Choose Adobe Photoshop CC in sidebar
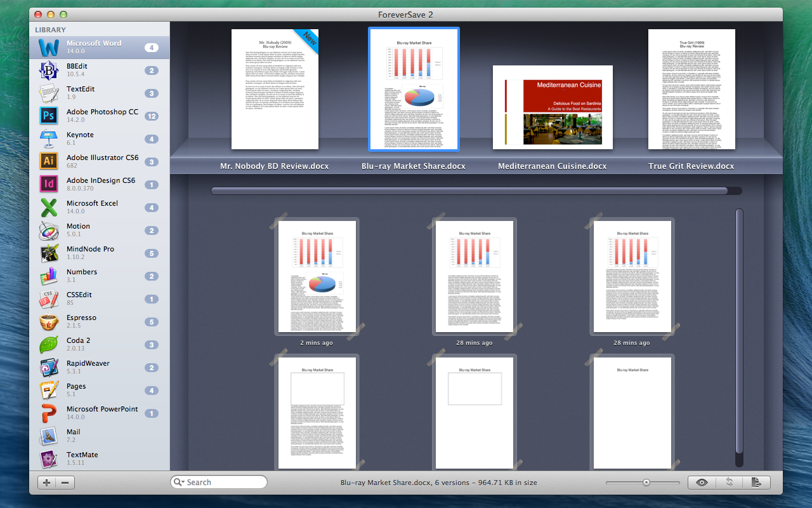The image size is (812, 508). click(100, 116)
